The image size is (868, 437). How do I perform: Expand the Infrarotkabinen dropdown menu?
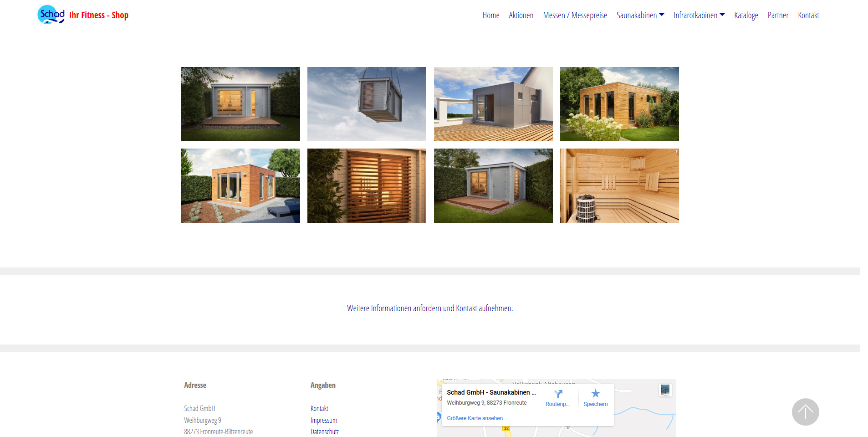point(699,15)
